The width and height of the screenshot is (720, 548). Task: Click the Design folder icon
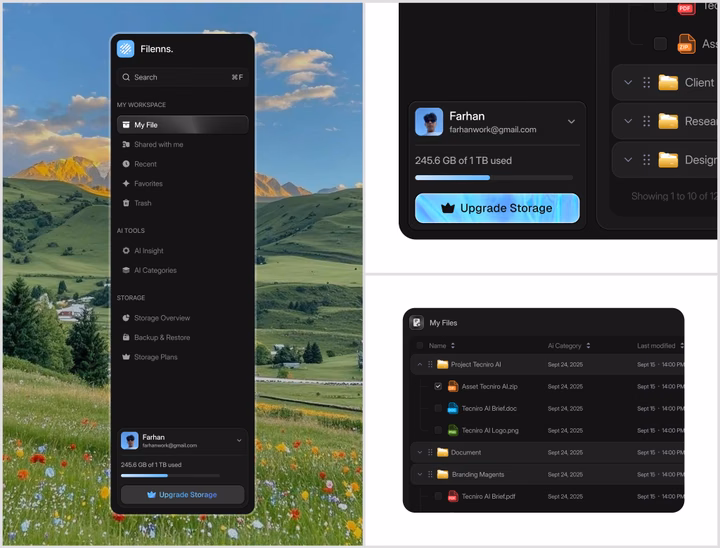point(668,160)
